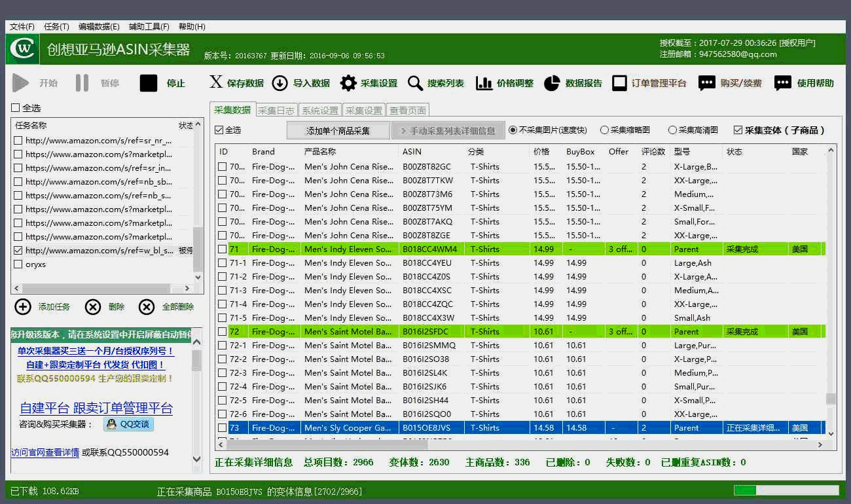Click the data table vertical scrollbar down arrow
The width and height of the screenshot is (851, 504).
831,433
